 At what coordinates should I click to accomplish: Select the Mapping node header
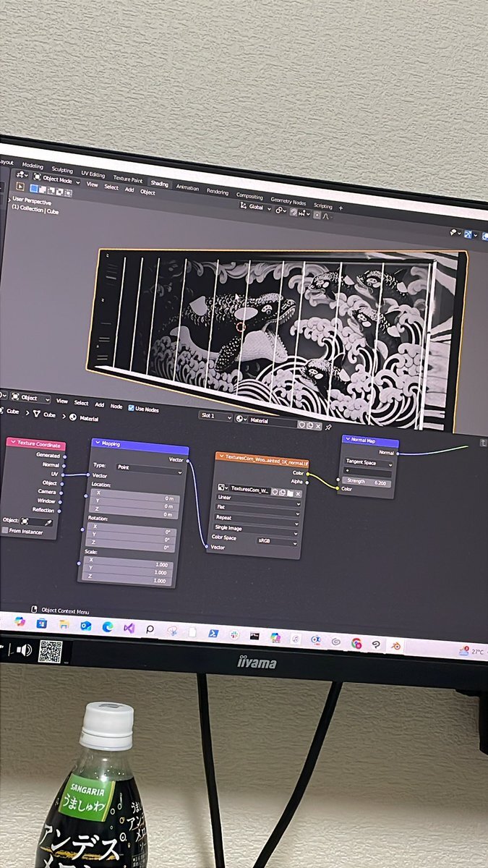[140, 447]
